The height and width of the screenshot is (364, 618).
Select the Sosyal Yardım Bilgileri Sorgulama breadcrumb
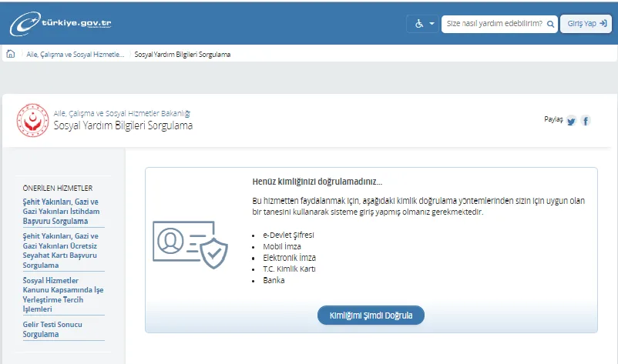pos(183,55)
